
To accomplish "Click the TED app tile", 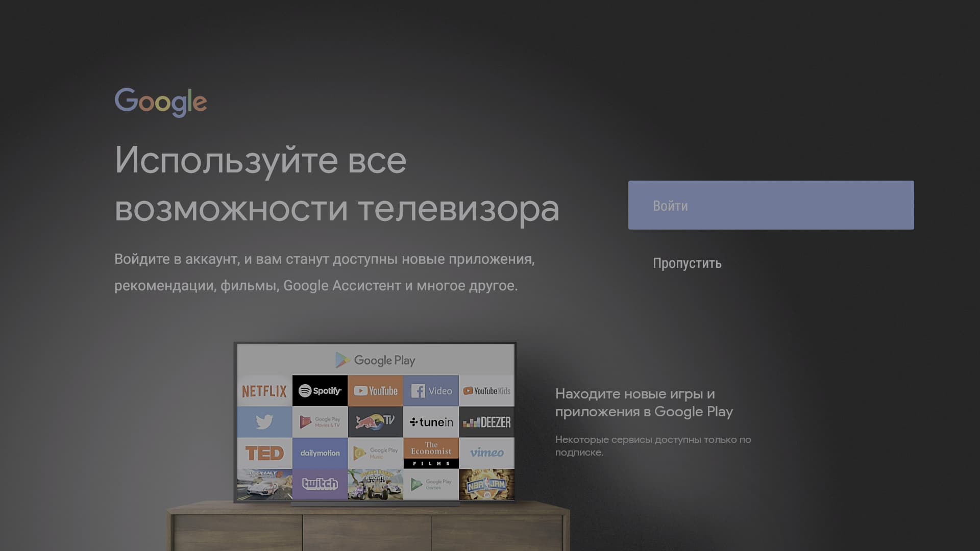I will (x=264, y=453).
